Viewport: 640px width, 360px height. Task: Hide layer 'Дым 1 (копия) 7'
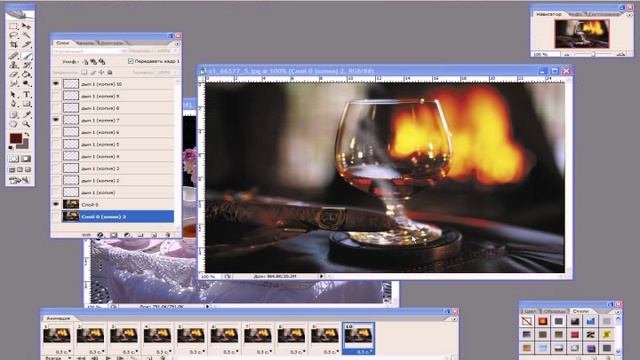point(56,120)
